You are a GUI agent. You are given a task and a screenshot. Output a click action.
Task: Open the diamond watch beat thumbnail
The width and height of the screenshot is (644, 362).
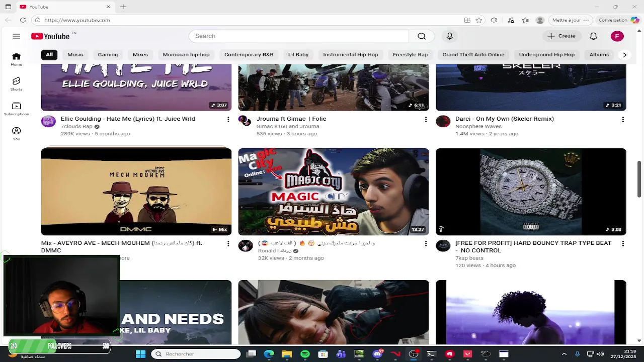click(x=531, y=192)
